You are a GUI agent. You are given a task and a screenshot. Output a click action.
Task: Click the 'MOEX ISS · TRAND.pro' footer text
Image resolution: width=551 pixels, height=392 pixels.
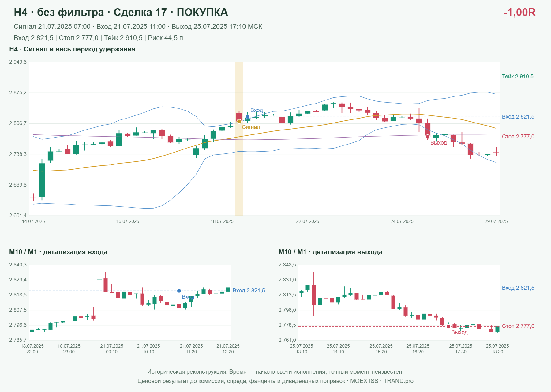pyautogui.click(x=382, y=381)
